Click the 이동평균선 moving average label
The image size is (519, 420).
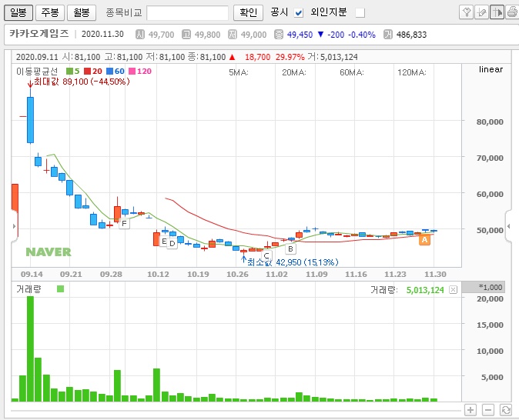[37, 71]
